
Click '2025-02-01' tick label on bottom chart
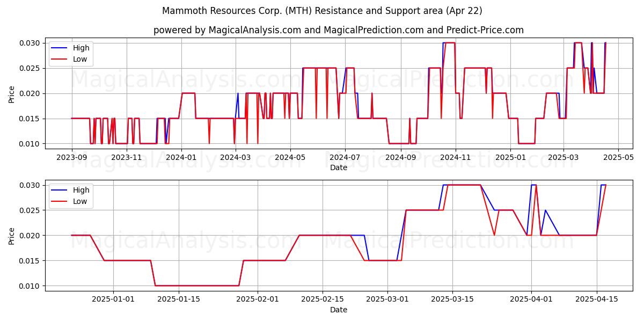click(257, 299)
